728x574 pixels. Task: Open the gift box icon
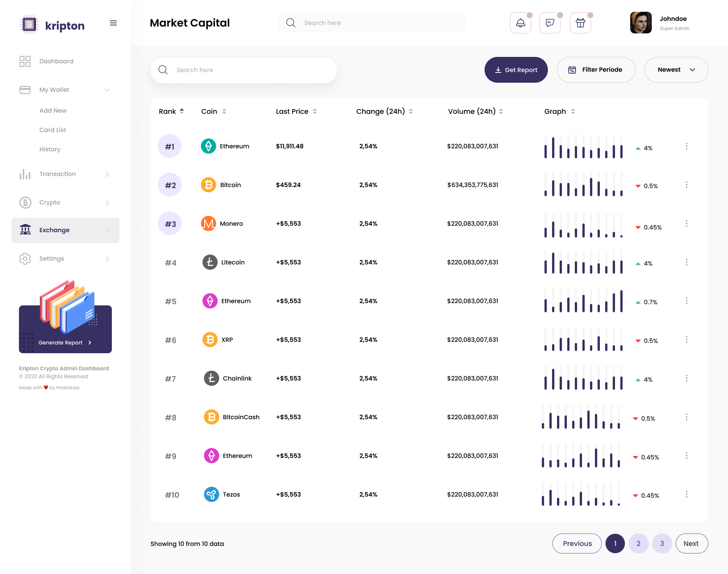(x=581, y=23)
